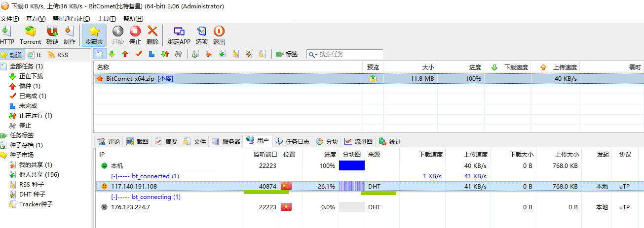Image resolution: width=644 pixels, height=228 pixels.
Task: Open the 彗星通行证(C) menu
Action: [x=72, y=18]
